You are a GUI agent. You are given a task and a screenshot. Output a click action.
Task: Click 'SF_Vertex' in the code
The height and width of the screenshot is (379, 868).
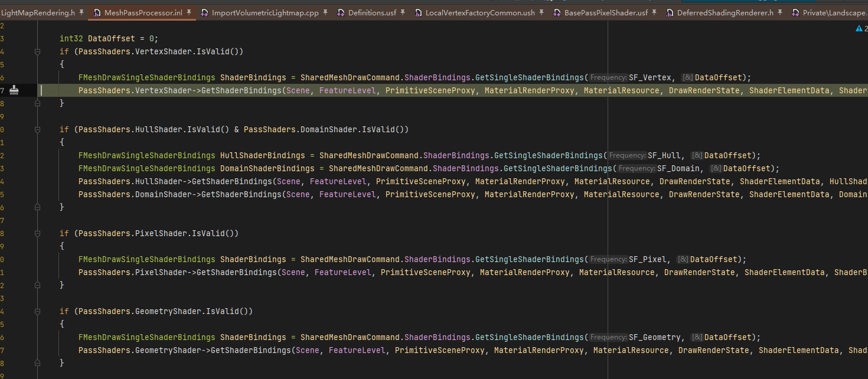650,77
